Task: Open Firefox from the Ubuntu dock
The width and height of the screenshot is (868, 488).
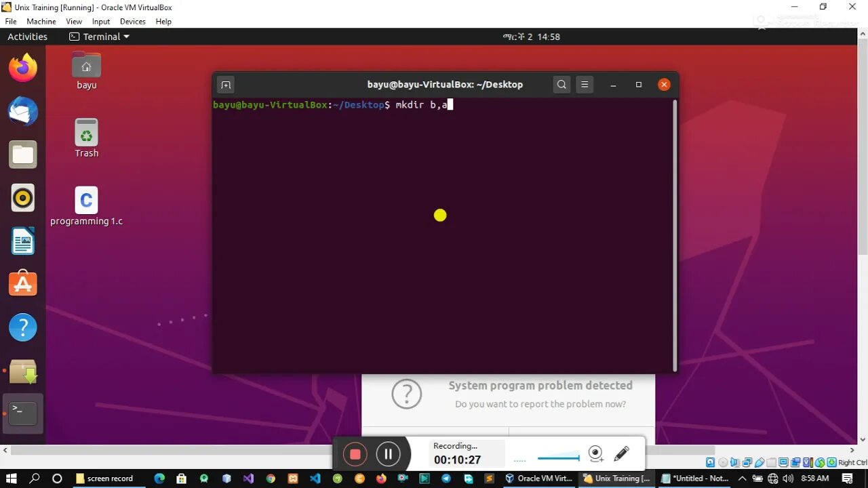Action: click(23, 68)
